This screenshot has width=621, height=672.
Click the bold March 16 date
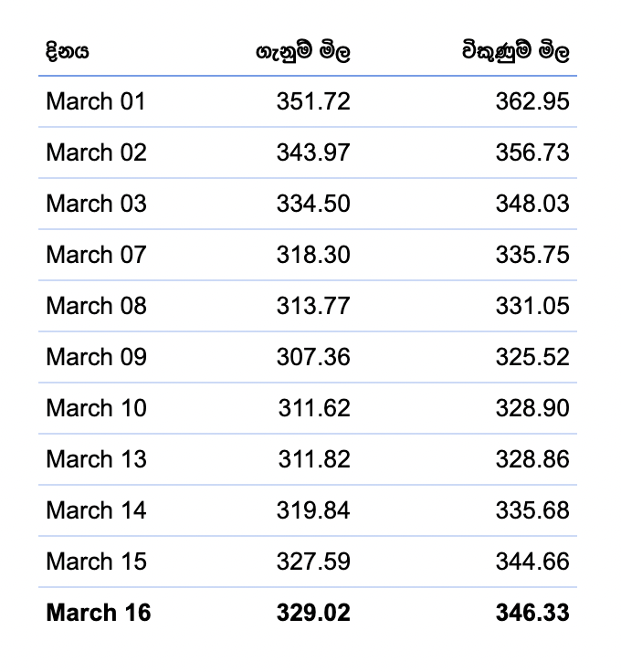[x=99, y=613]
